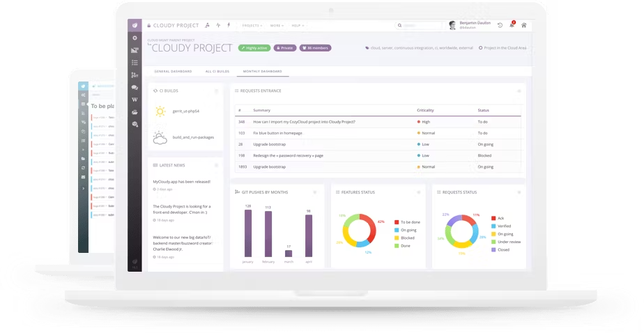The height and width of the screenshot is (333, 644).
Task: Open the history clock icon in top bar
Action: (500, 26)
